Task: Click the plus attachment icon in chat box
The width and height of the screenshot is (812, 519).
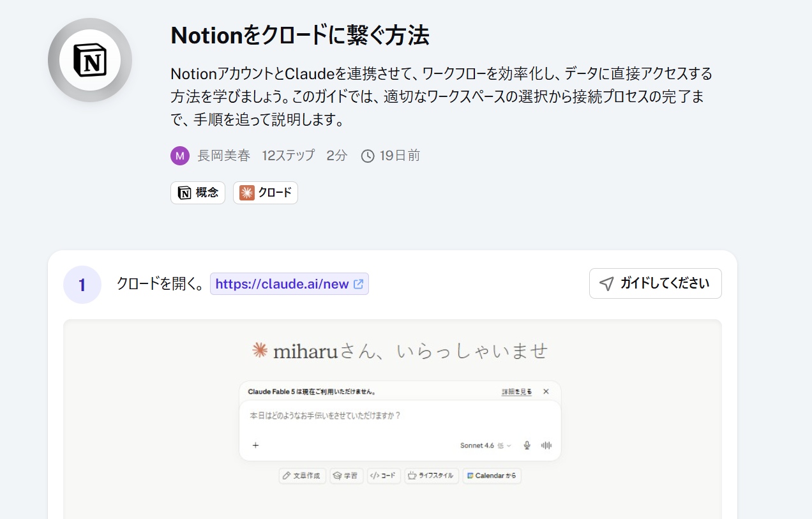Action: pyautogui.click(x=256, y=446)
